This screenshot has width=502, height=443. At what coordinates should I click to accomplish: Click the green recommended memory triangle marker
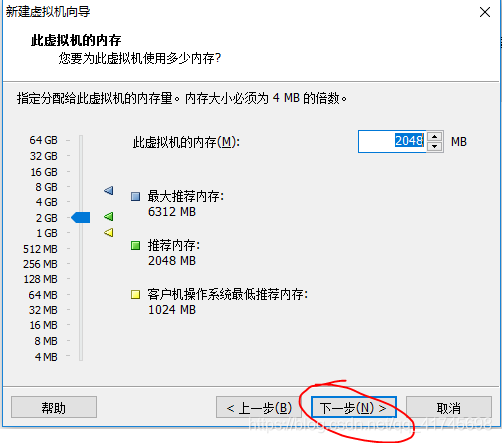pos(109,217)
